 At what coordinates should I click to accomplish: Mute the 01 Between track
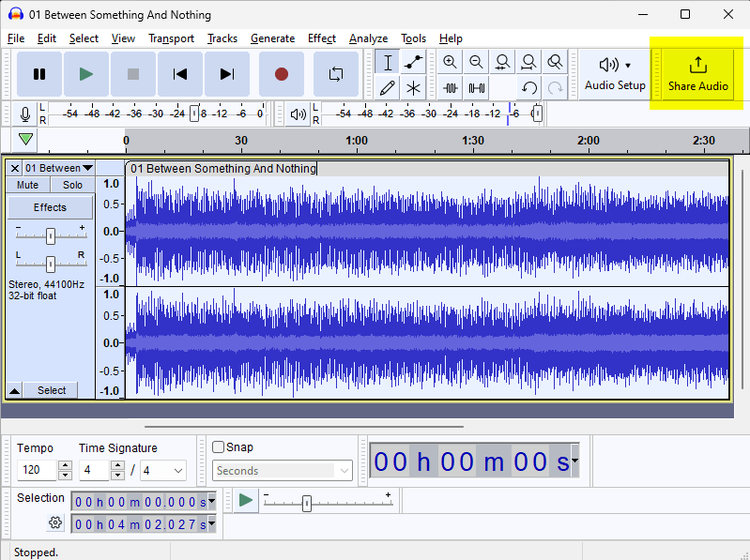[28, 185]
